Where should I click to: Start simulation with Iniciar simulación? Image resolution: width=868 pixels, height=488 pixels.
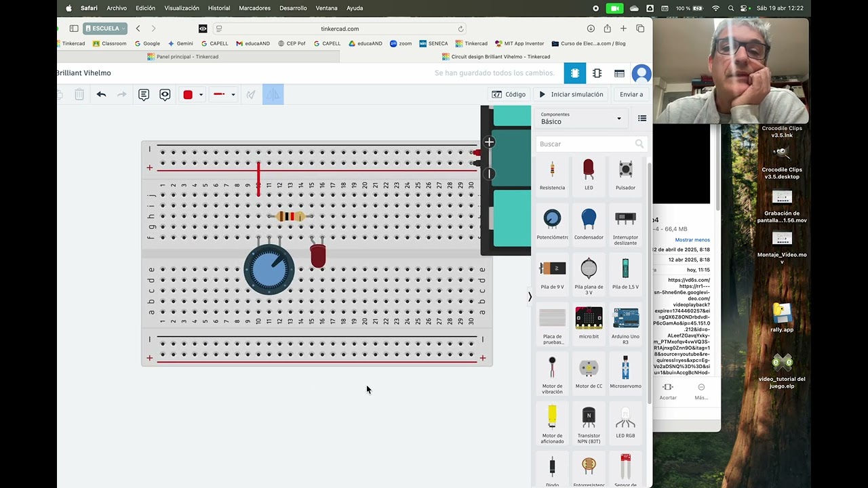(571, 94)
